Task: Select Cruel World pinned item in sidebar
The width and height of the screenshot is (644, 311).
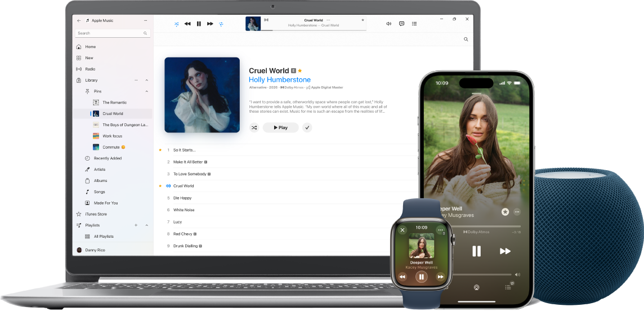Action: [112, 114]
